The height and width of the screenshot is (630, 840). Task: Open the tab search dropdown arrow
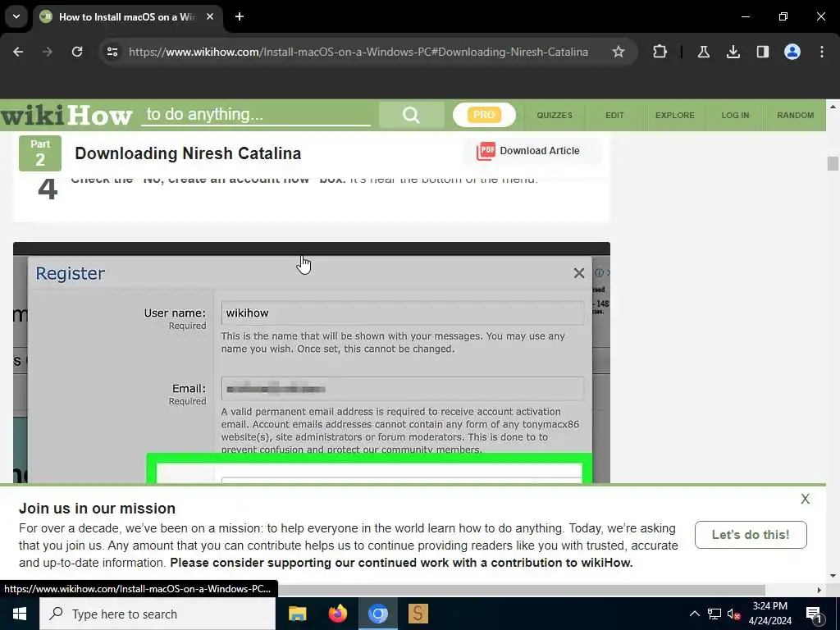[16, 16]
